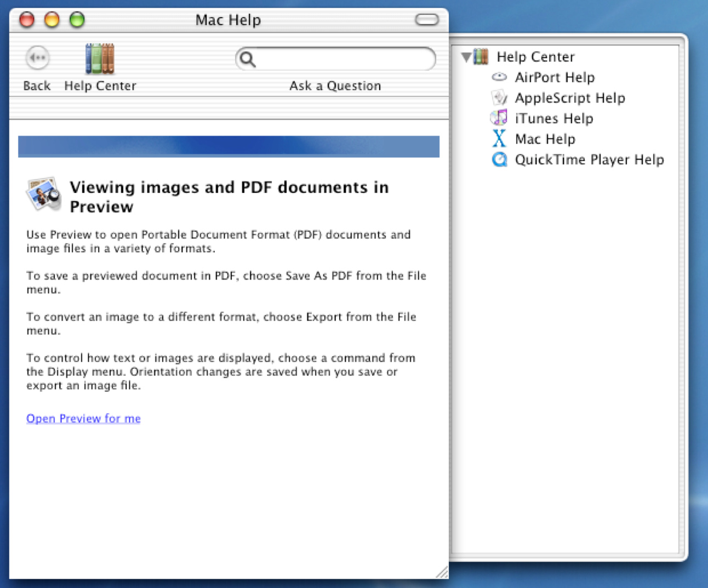The image size is (708, 588).
Task: Open the Help Center bookshelf toolbar icon
Action: tap(100, 58)
